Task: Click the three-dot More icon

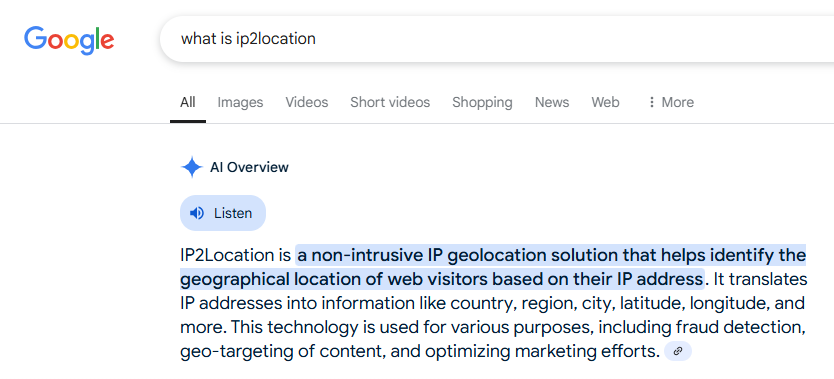Action: tap(652, 102)
